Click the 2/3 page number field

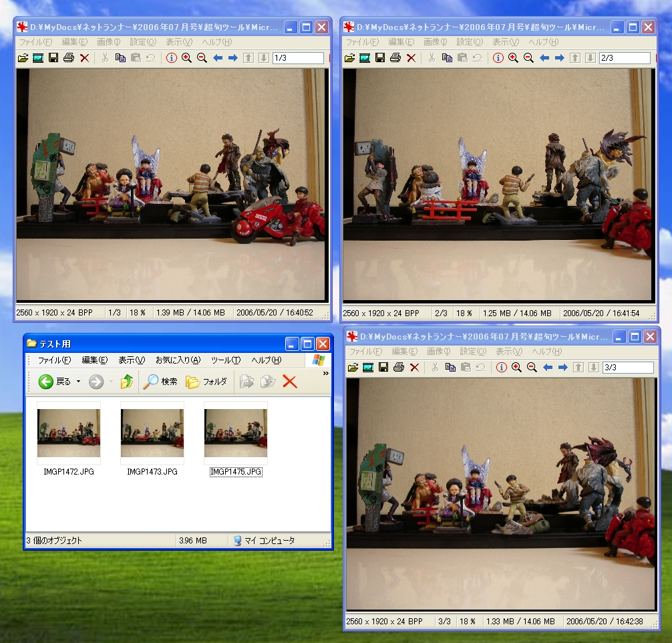(x=625, y=58)
